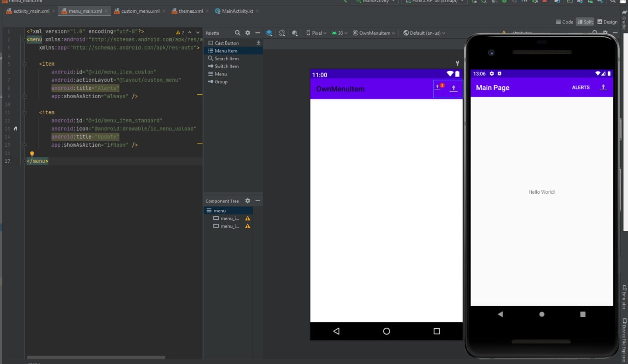Open the API level 30 dropdown
The height and width of the screenshot is (364, 628).
tap(340, 33)
